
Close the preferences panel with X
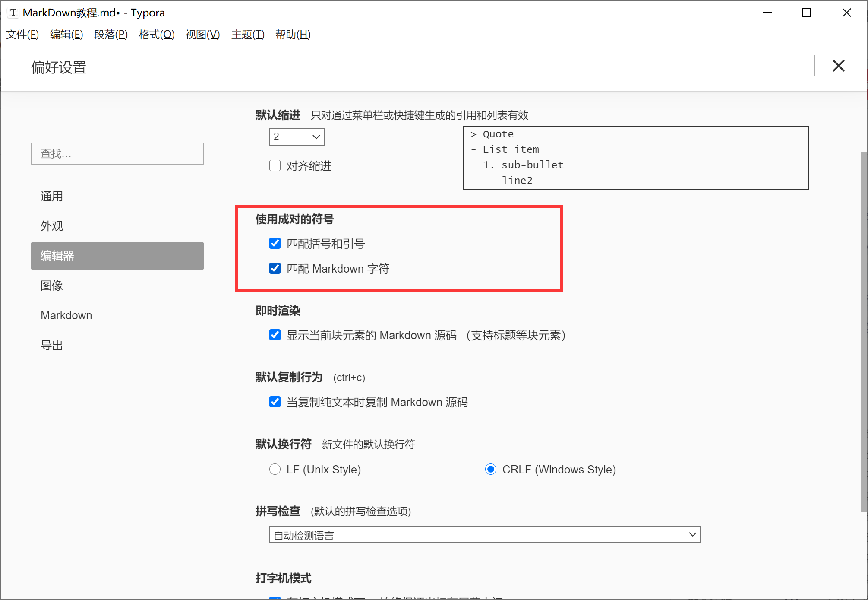[x=838, y=66]
